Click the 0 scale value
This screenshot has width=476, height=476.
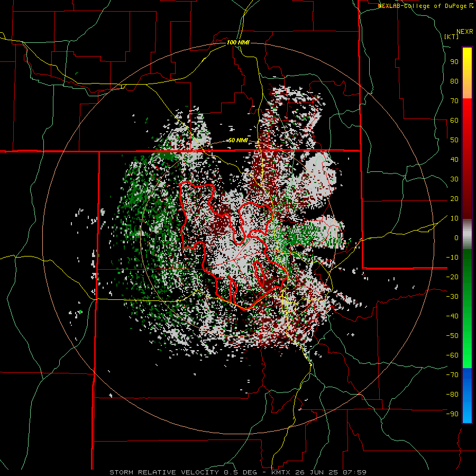[456, 237]
